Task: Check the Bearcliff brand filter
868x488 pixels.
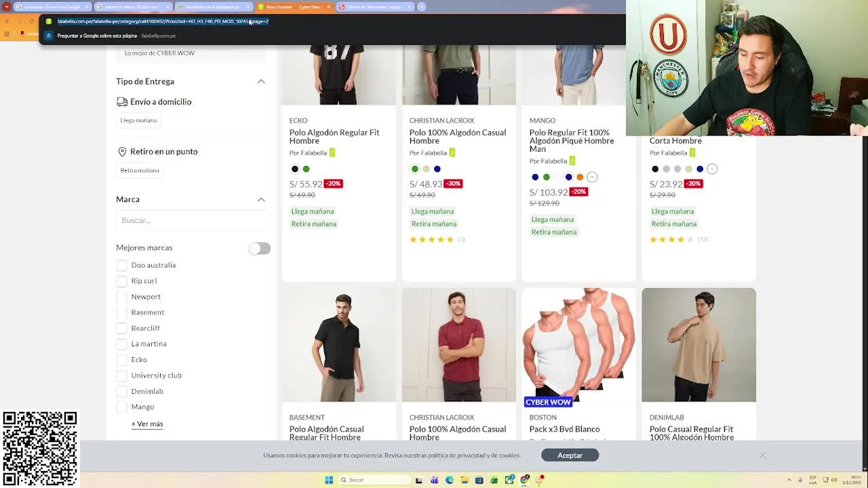Action: [x=121, y=328]
